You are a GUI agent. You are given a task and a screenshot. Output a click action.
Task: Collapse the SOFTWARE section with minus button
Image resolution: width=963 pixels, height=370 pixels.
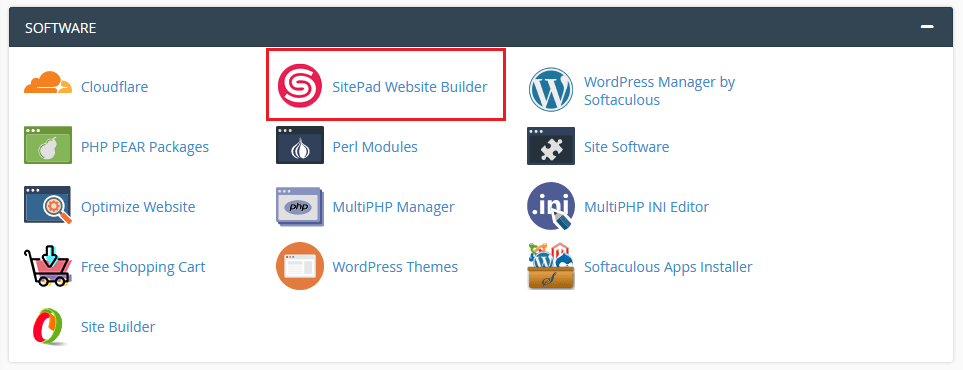[927, 27]
